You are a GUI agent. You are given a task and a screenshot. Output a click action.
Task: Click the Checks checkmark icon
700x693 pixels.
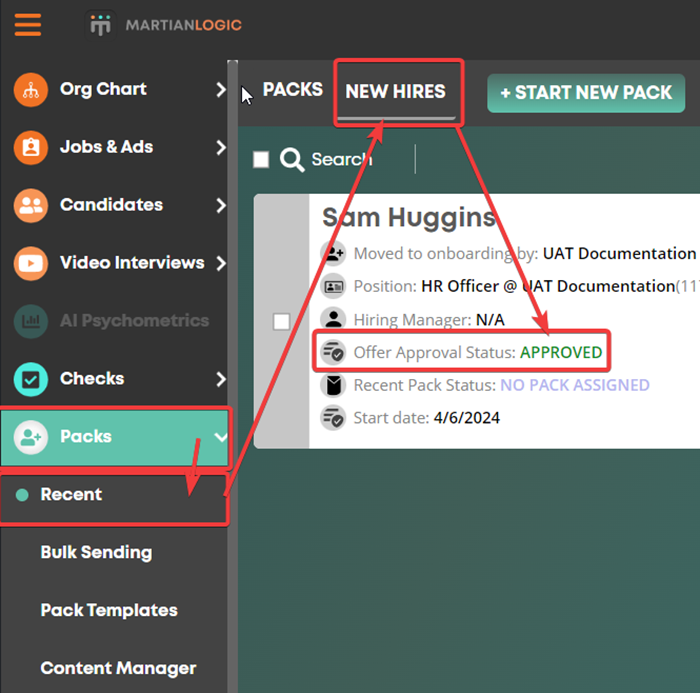tap(31, 379)
